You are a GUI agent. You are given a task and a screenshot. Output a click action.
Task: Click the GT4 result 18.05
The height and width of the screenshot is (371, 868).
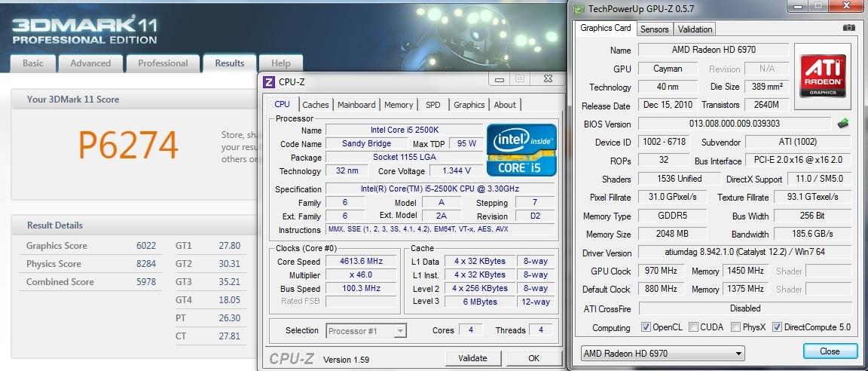(230, 299)
